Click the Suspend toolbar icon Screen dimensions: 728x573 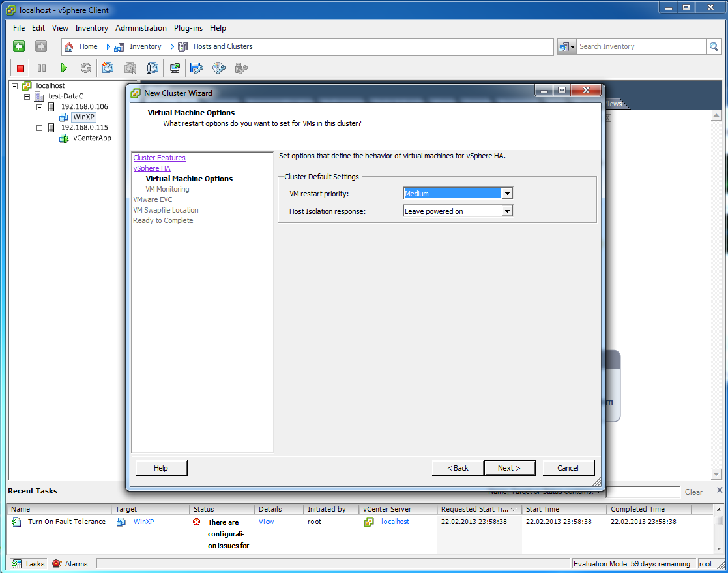42,68
